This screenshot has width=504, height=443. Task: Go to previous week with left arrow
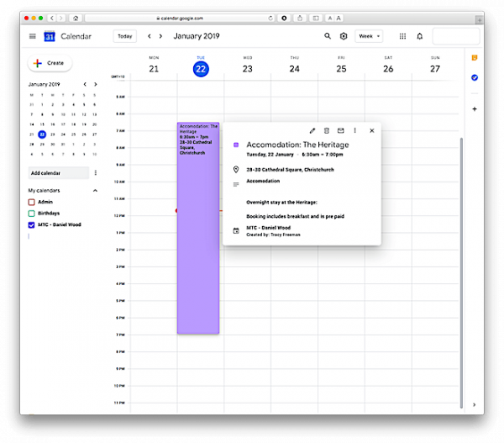point(150,36)
